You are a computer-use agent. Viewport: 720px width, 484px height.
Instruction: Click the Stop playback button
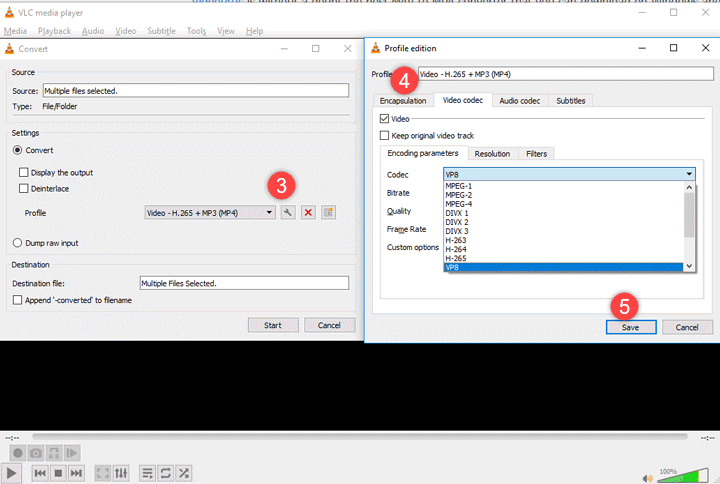point(58,473)
